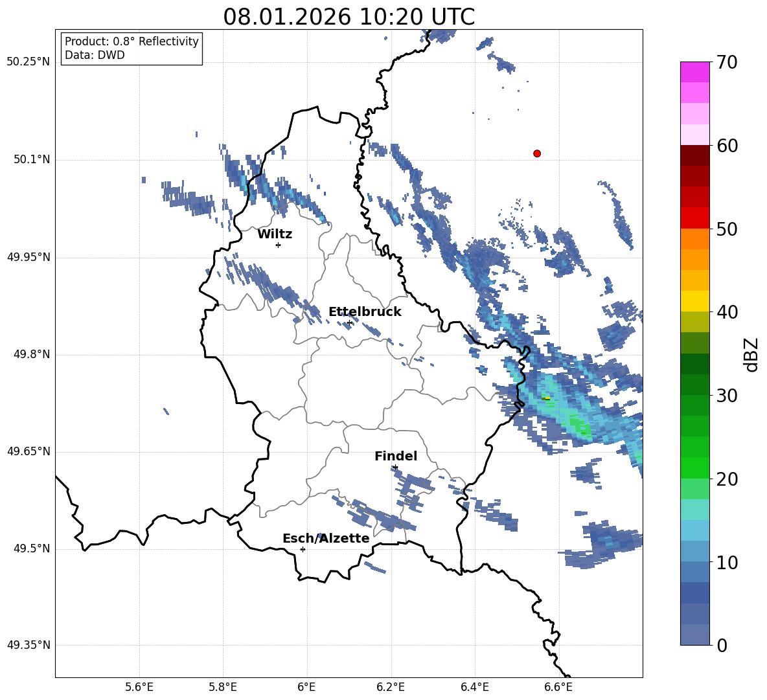Click the Wiltz city label
This screenshot has width=767, height=700.
(275, 234)
